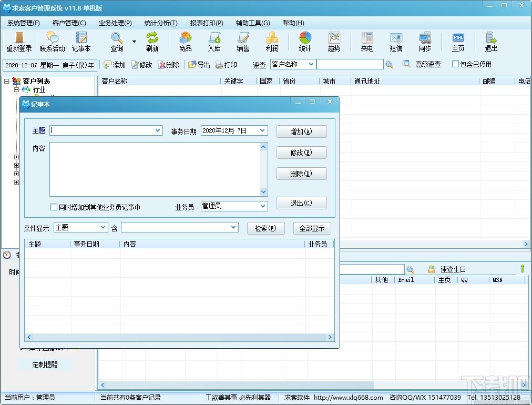Open the 业务员 管理员 dropdown
This screenshot has width=532, height=405.
coord(263,206)
